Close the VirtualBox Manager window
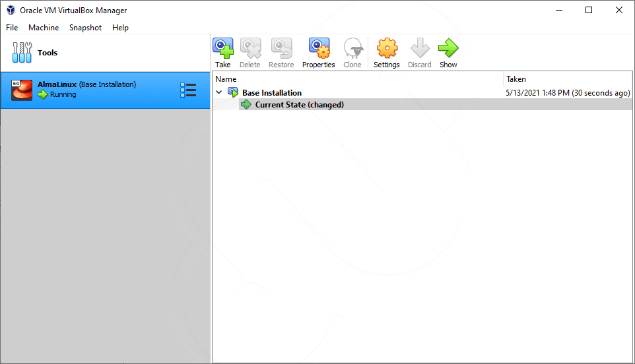Viewport: 635px width, 364px height. pyautogui.click(x=619, y=10)
